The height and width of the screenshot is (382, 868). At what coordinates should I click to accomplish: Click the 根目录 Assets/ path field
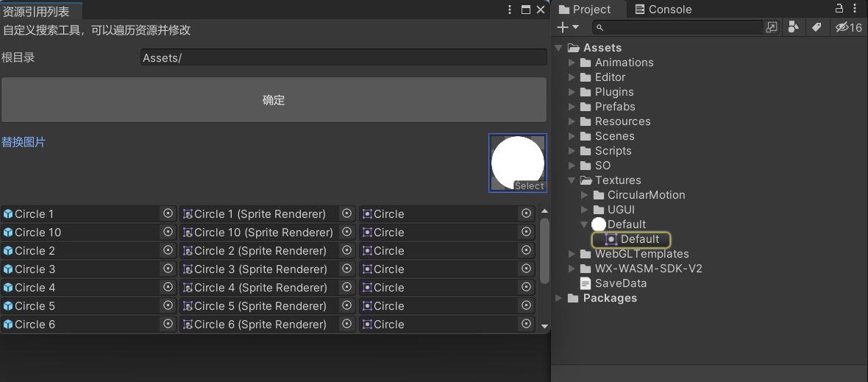[x=344, y=57]
